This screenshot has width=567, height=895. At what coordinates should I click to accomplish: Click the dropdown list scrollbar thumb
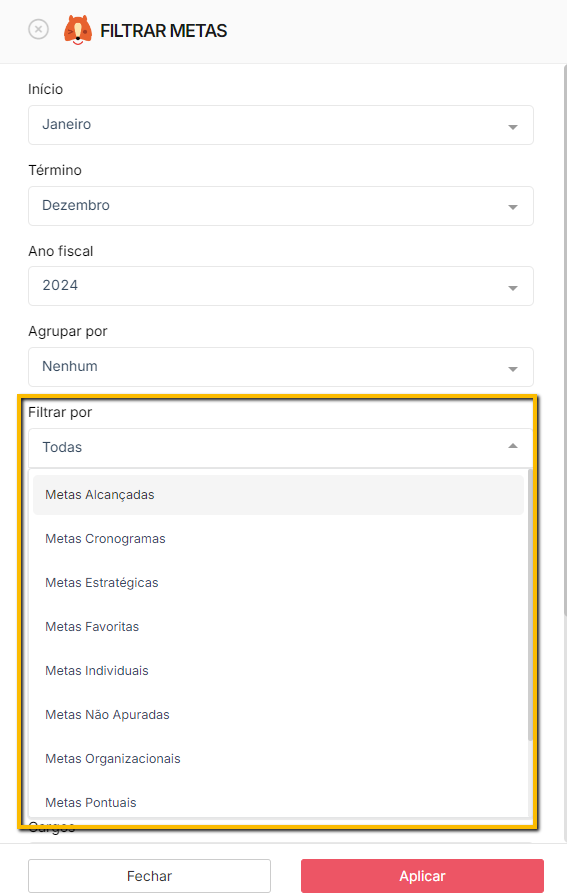[x=530, y=605]
